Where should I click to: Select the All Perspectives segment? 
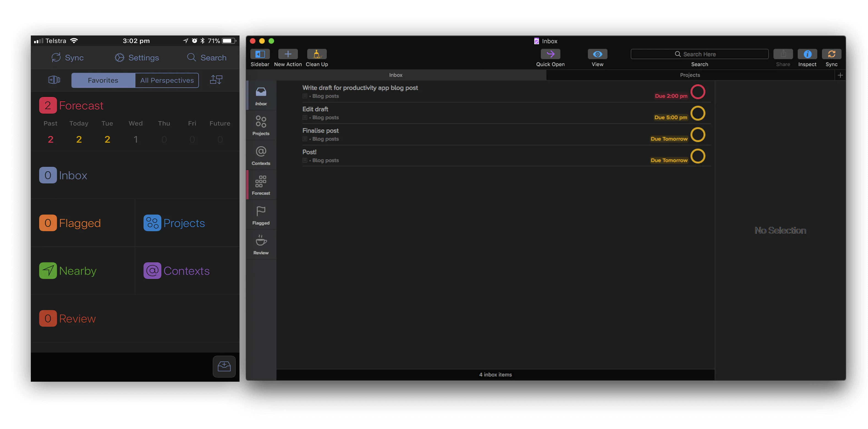167,80
